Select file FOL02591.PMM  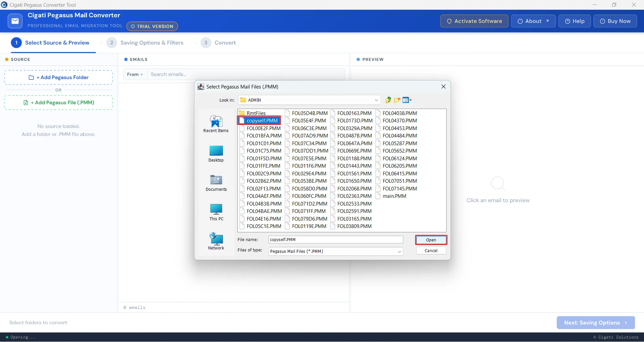tap(351, 211)
